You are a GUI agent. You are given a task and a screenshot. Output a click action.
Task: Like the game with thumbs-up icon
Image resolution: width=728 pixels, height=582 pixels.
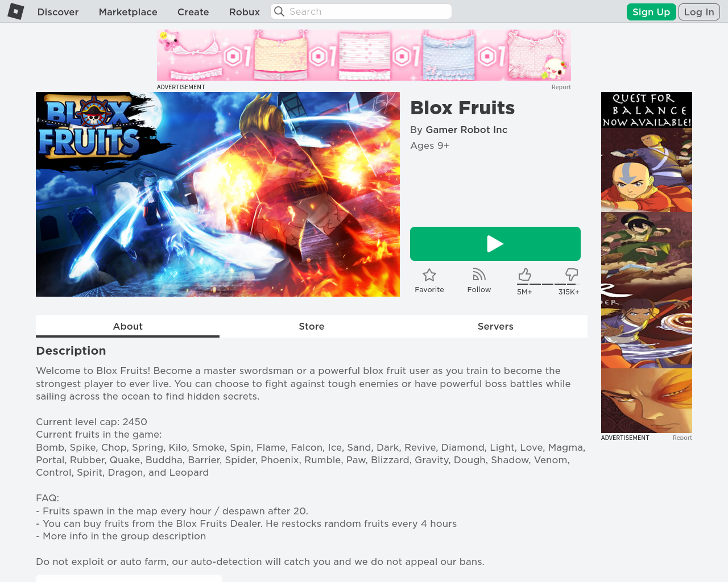tap(524, 275)
